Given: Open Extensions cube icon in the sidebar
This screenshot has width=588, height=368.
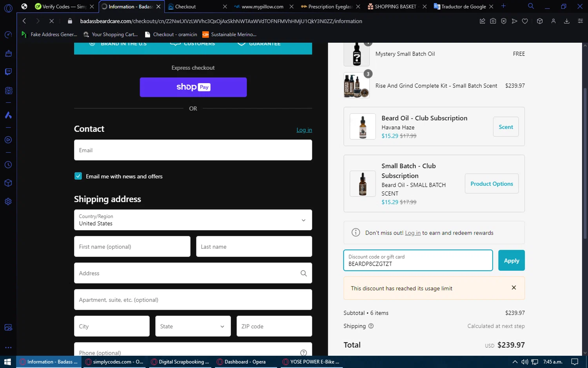Looking at the screenshot, I should click(x=8, y=183).
